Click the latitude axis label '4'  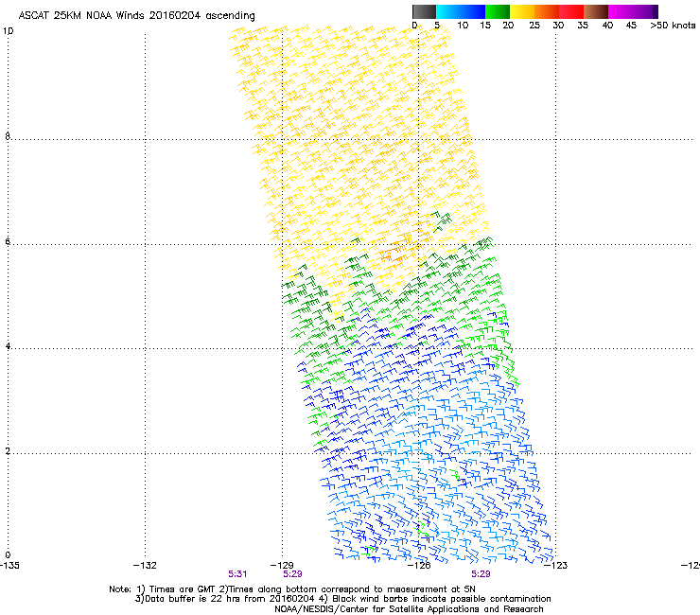(8, 346)
